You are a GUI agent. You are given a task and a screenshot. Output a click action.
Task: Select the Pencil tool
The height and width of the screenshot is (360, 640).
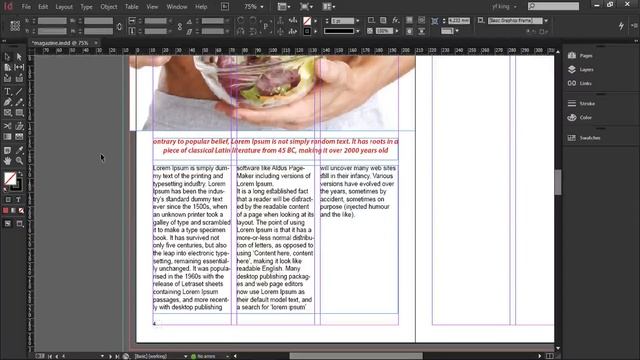(19, 102)
